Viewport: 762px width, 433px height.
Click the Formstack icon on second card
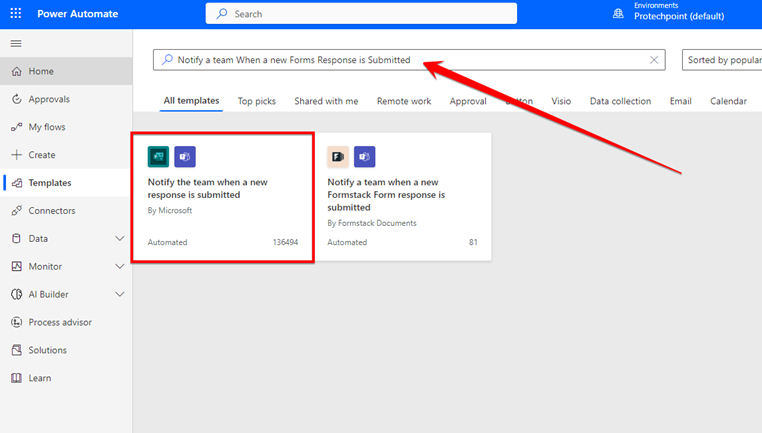click(338, 156)
